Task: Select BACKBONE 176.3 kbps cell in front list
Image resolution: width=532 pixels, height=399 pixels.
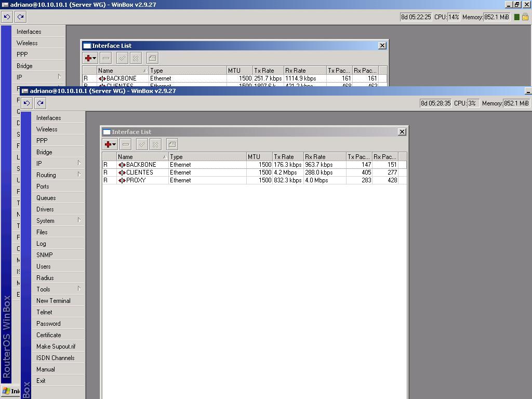Action: pyautogui.click(x=288, y=165)
